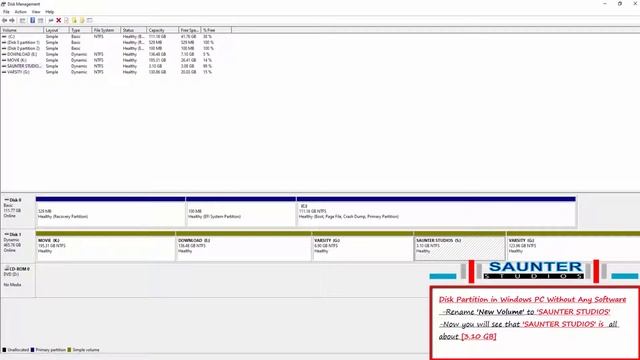This screenshot has height=360, width=640.
Task: Click the Back arrow toolbar icon
Action: 4,20
